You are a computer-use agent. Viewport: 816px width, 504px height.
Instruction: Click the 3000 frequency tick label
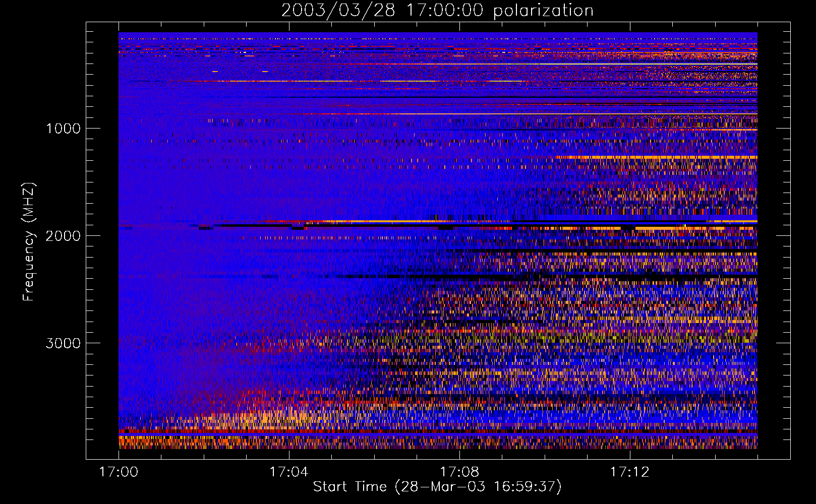coord(63,343)
